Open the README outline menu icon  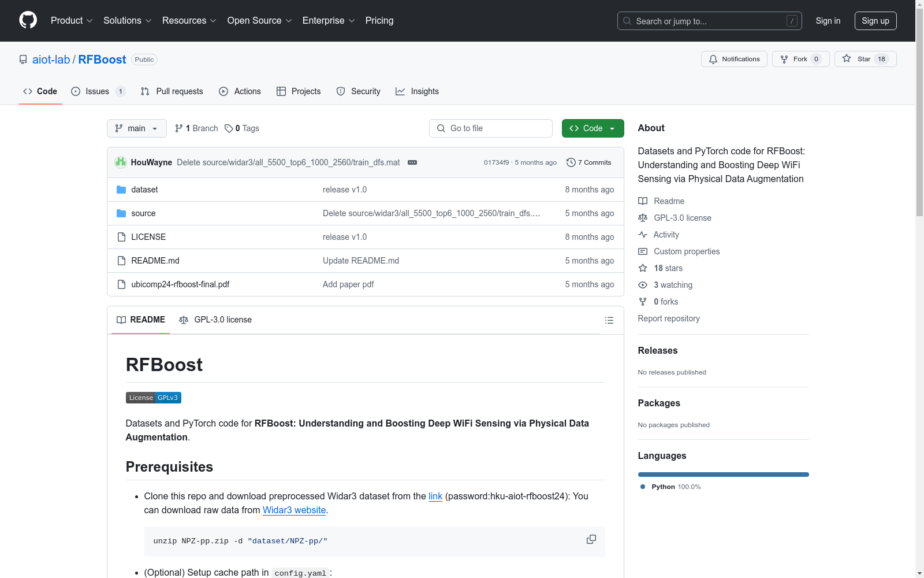[609, 320]
